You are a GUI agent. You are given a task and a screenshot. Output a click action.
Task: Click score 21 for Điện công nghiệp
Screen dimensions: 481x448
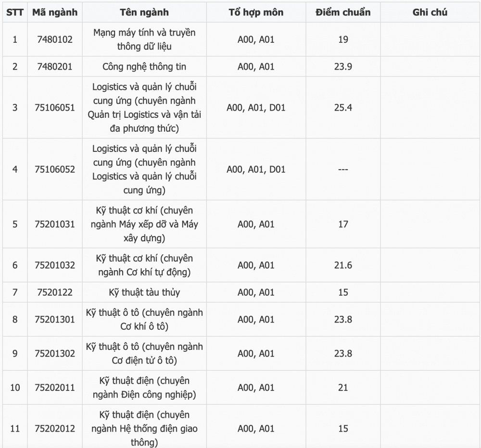coord(343,387)
